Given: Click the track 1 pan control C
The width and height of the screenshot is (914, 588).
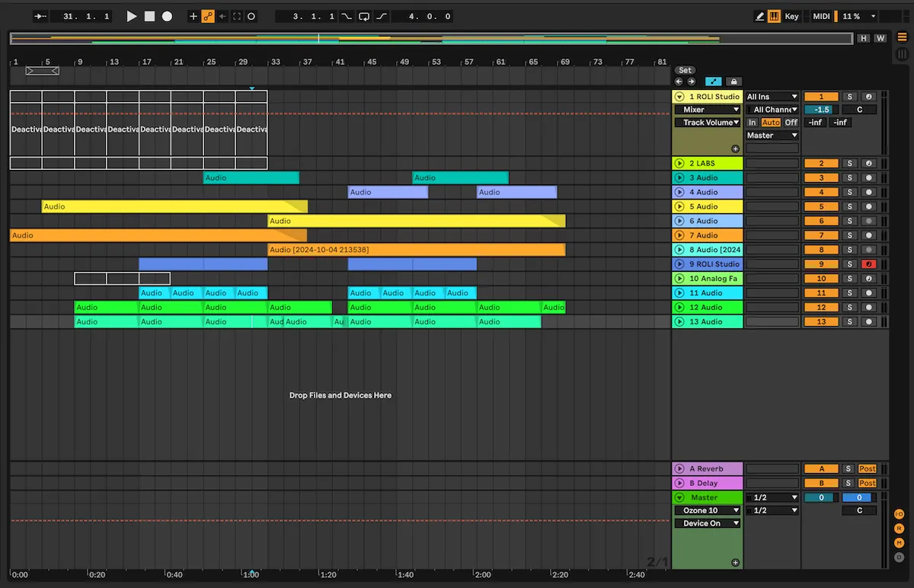Looking at the screenshot, I should (x=859, y=110).
